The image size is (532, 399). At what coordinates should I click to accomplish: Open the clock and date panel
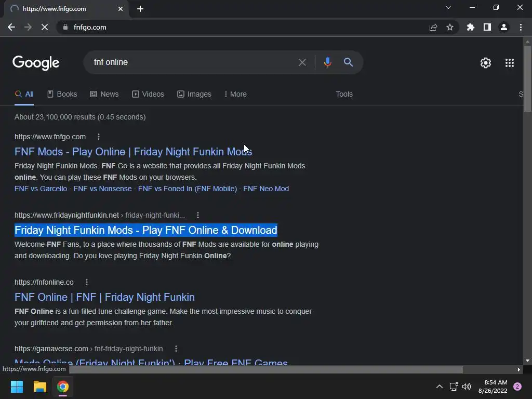pyautogui.click(x=493, y=387)
